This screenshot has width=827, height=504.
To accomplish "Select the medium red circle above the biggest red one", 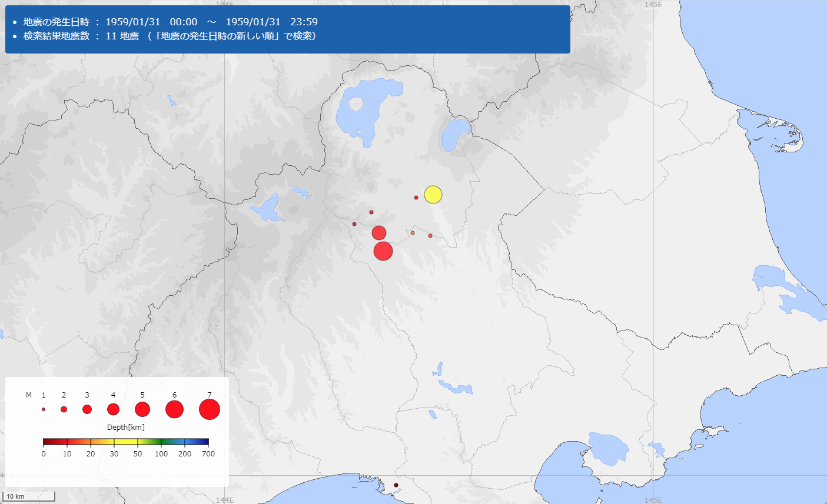I will coord(379,233).
